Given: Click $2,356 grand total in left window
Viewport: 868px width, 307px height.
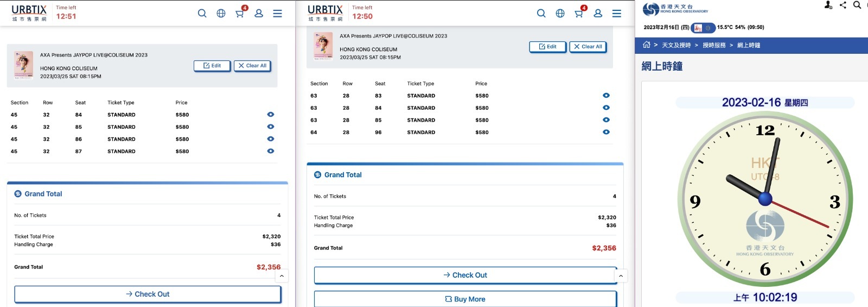Looking at the screenshot, I should (269, 267).
